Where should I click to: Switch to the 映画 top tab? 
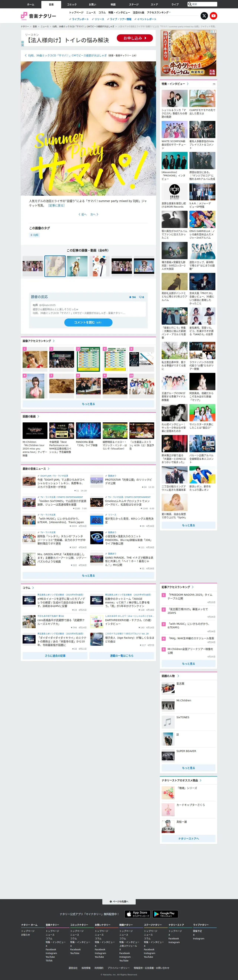[113, 4]
